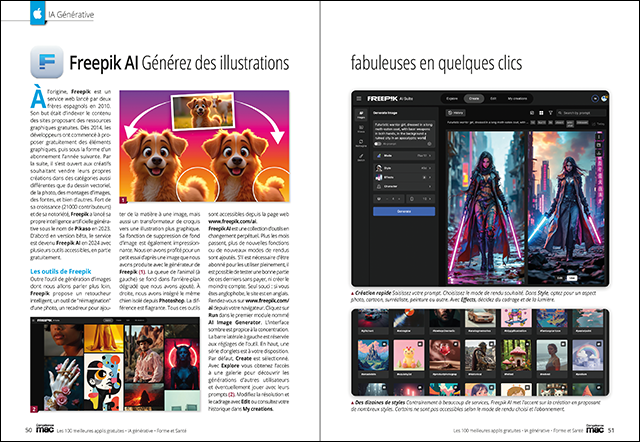Open the hamburger menu in Freepik AI Suite
640x442 pixels.
tap(357, 100)
